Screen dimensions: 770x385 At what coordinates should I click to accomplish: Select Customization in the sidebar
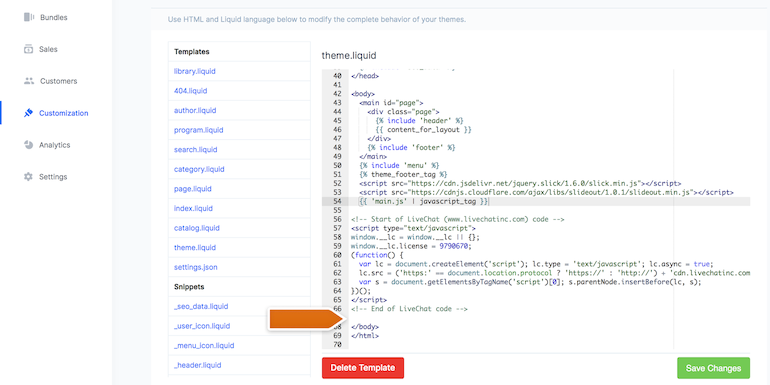point(64,113)
